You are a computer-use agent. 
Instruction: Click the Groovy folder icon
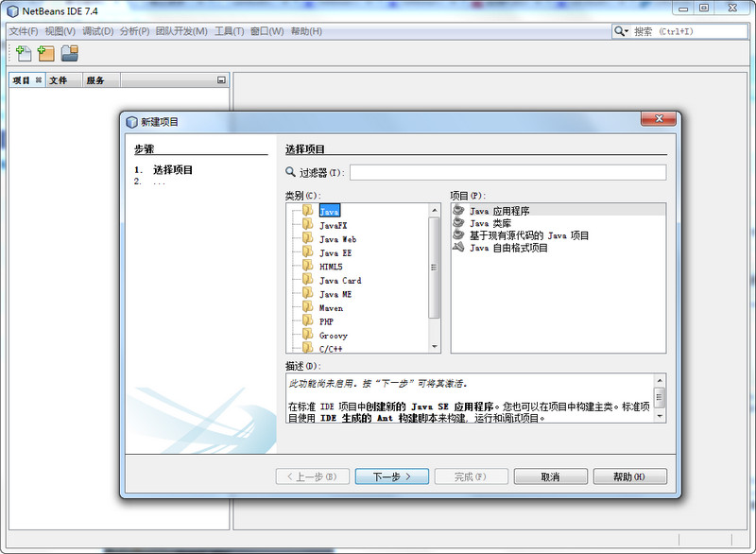pyautogui.click(x=308, y=334)
